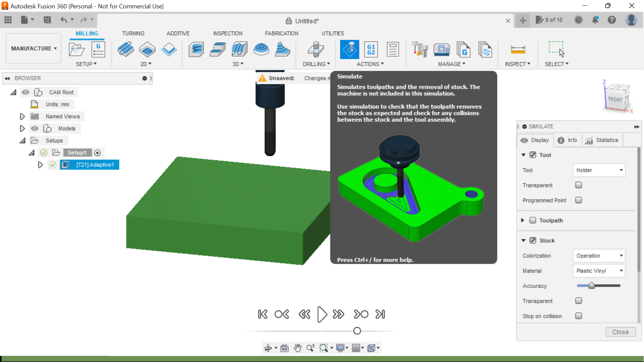
Task: Change stock material from Plastic Vinyl
Action: coord(599,271)
